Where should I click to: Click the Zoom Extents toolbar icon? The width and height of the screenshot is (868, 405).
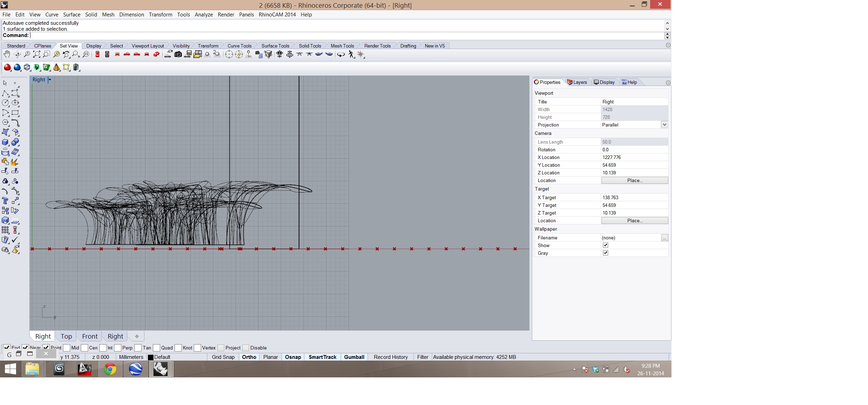click(x=36, y=54)
